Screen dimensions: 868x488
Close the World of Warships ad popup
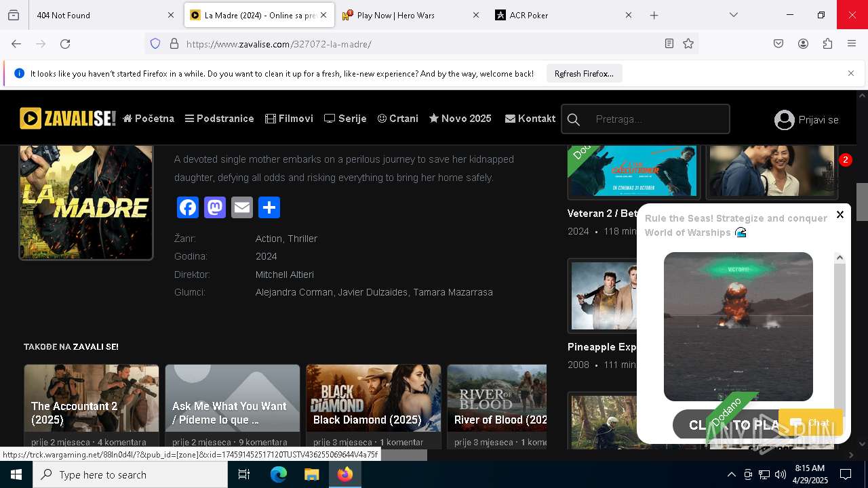tap(840, 214)
